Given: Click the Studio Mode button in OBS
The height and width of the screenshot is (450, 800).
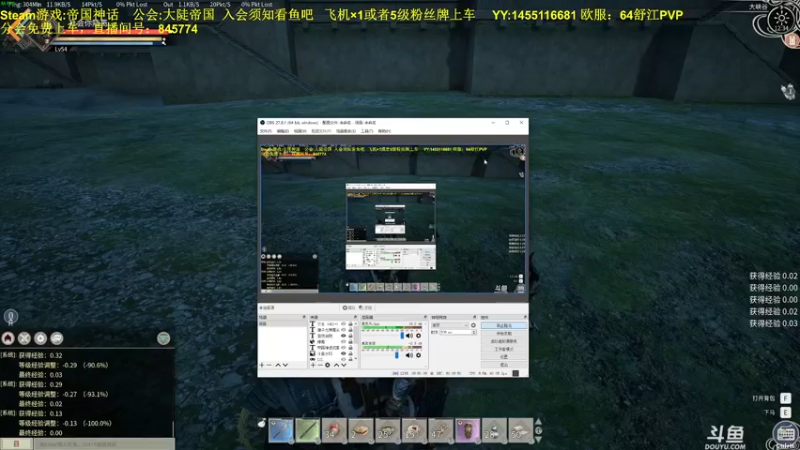Looking at the screenshot, I should pos(504,349).
